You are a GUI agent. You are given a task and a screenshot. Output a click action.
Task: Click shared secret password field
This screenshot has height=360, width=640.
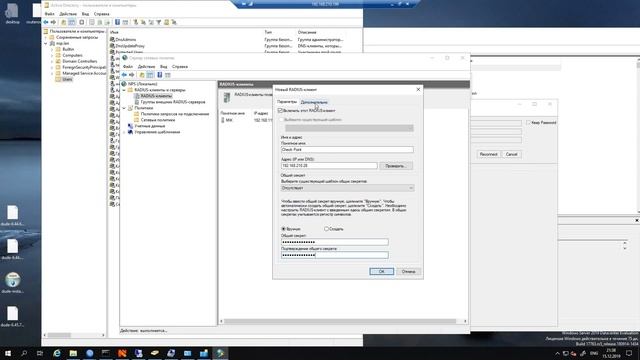(335, 242)
